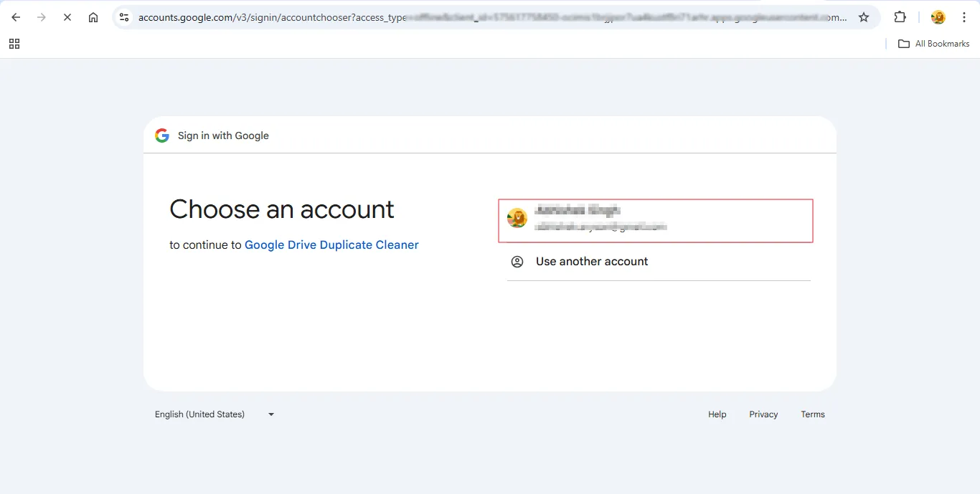
Task: Open the All Bookmarks folder
Action: click(x=934, y=44)
